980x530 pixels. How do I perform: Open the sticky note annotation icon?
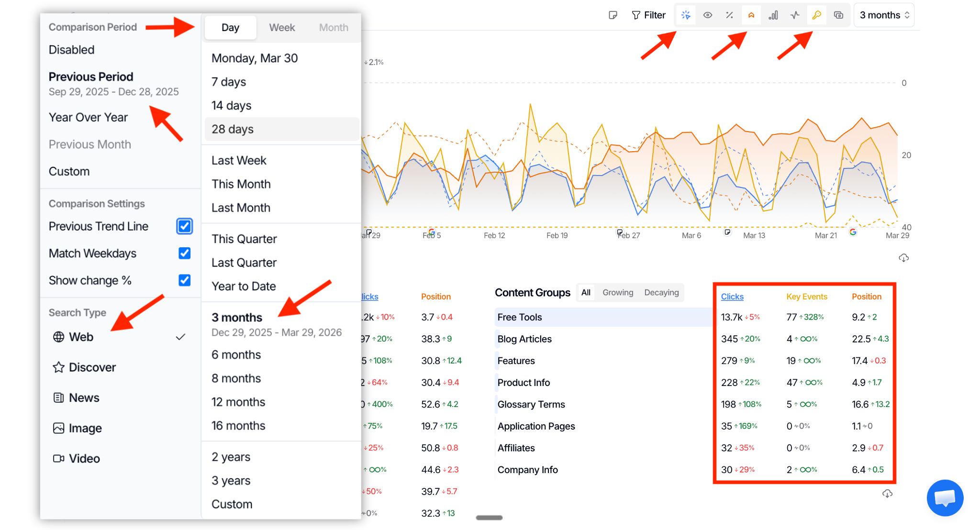pos(612,15)
